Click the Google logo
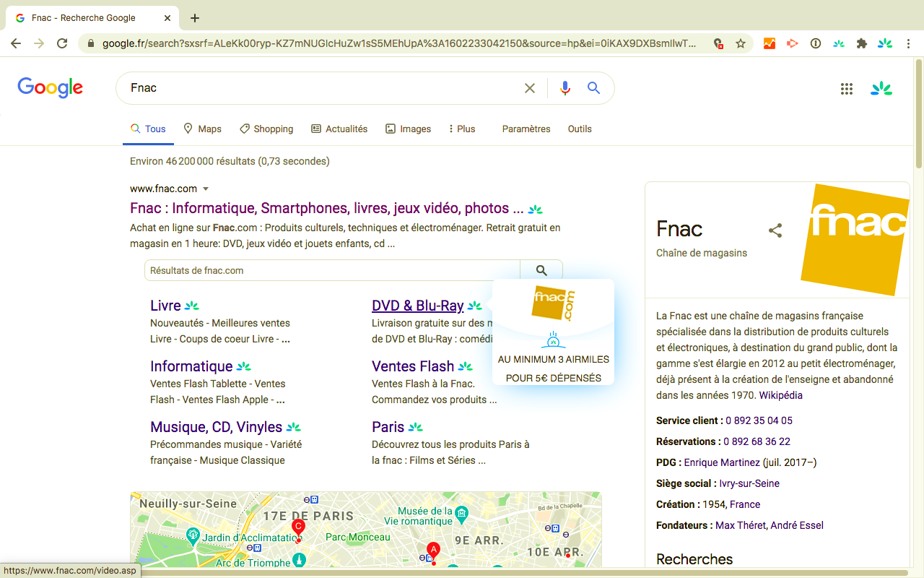The width and height of the screenshot is (924, 578). 51,88
